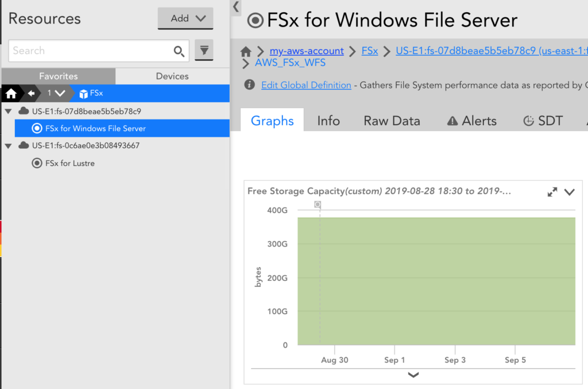Follow the my-aws-account breadcrumb link
This screenshot has height=389, width=588.
point(307,51)
